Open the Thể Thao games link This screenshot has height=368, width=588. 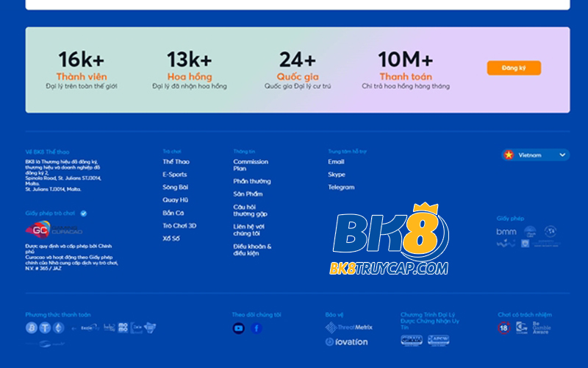[176, 162]
